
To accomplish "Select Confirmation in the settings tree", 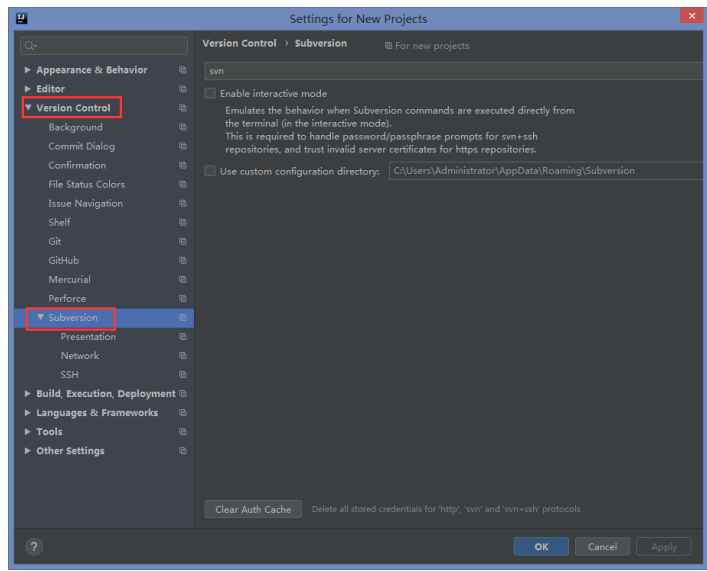I will click(77, 165).
